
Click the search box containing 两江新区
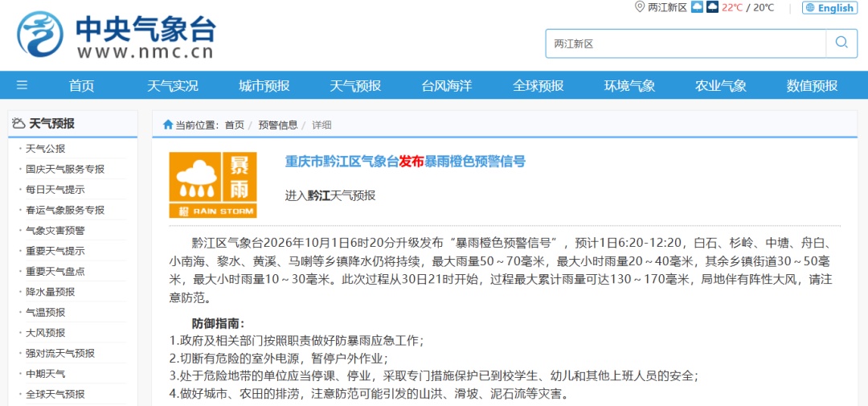tap(686, 43)
